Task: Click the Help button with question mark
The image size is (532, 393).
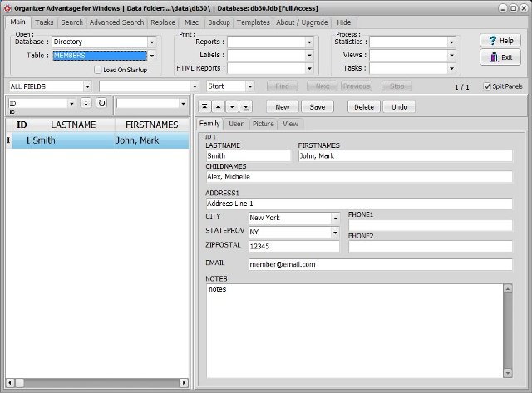Action: coord(500,41)
